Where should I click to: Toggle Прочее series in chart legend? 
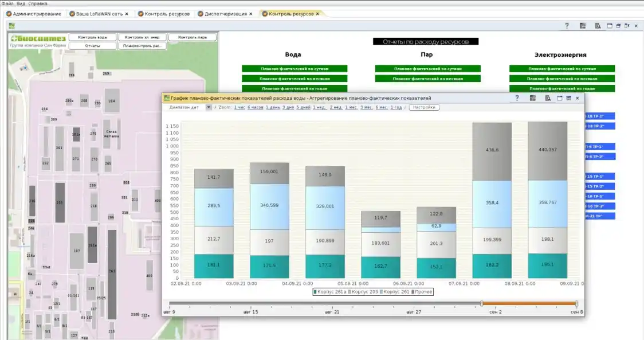[x=421, y=292]
